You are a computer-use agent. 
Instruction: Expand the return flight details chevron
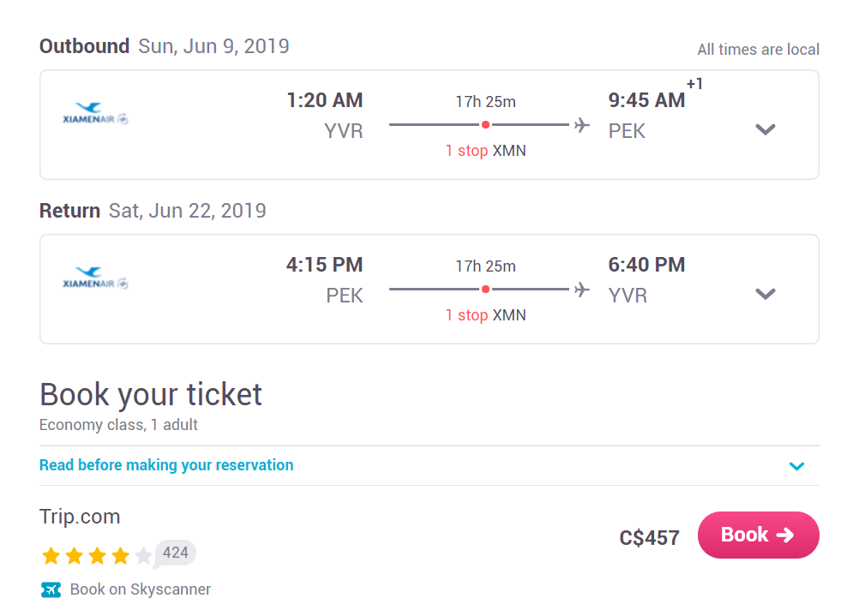(x=766, y=294)
